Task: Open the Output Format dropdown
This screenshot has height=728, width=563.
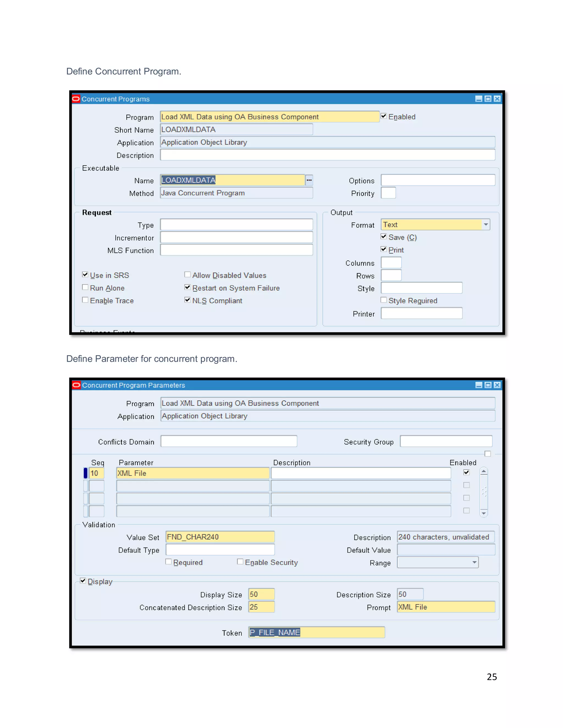Action: [486, 225]
